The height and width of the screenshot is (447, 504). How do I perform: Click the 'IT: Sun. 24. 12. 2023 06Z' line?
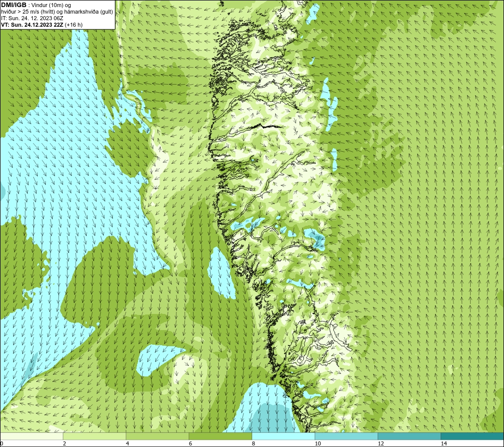click(32, 18)
